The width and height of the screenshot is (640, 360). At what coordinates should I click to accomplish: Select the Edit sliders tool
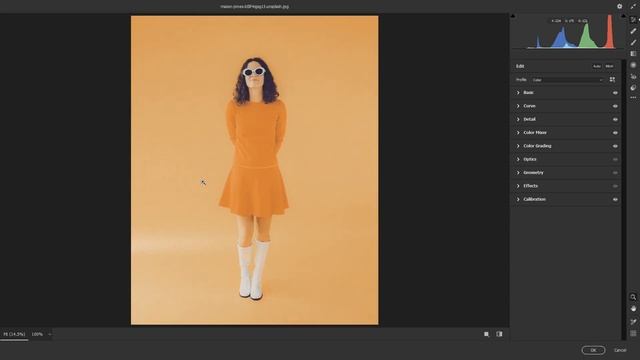pyautogui.click(x=633, y=20)
